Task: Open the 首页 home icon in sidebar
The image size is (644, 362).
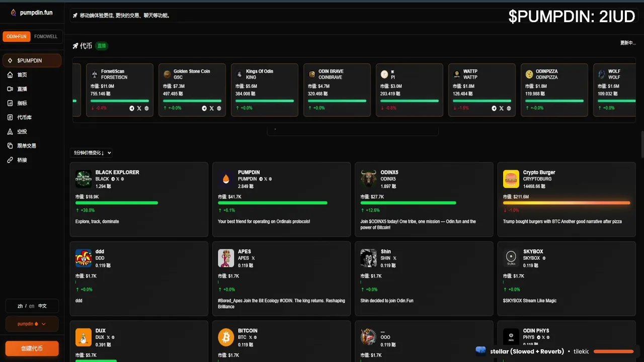Action: click(10, 75)
